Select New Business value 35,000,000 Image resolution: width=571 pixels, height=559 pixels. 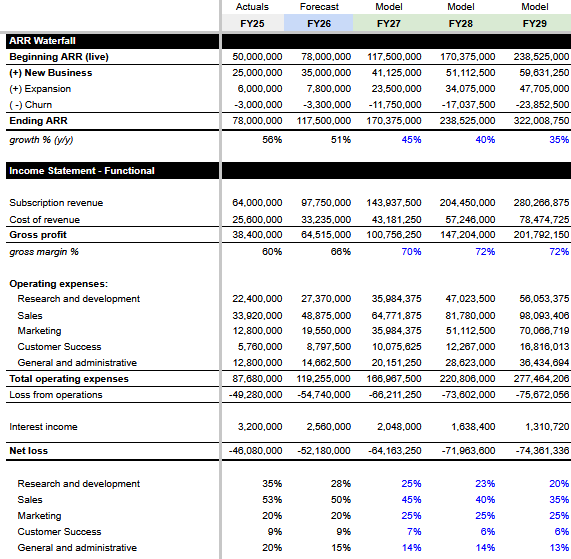click(x=326, y=73)
